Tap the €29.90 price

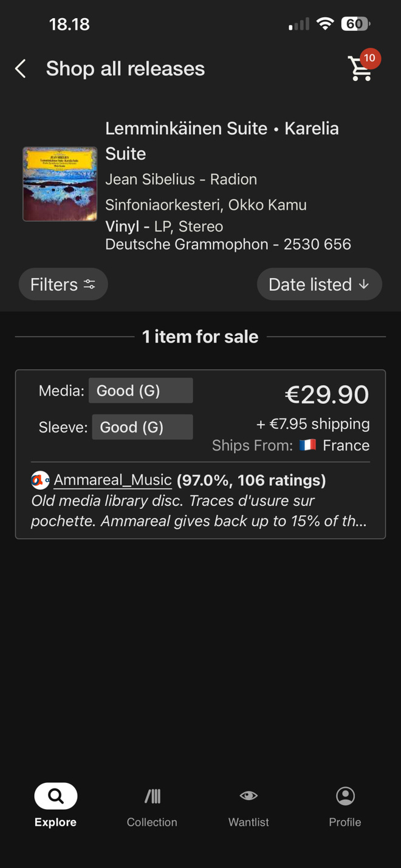(327, 395)
